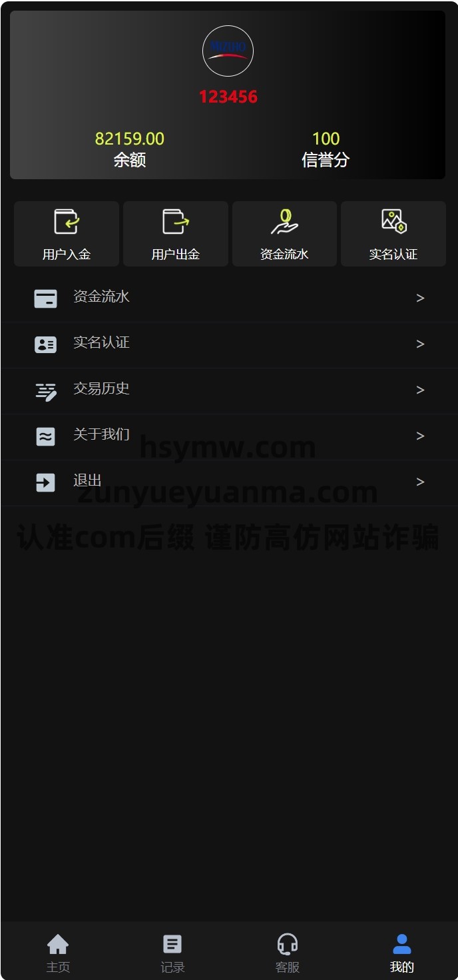
Task: Click the pencil-list icon beside 交易历史
Action: coord(45,391)
